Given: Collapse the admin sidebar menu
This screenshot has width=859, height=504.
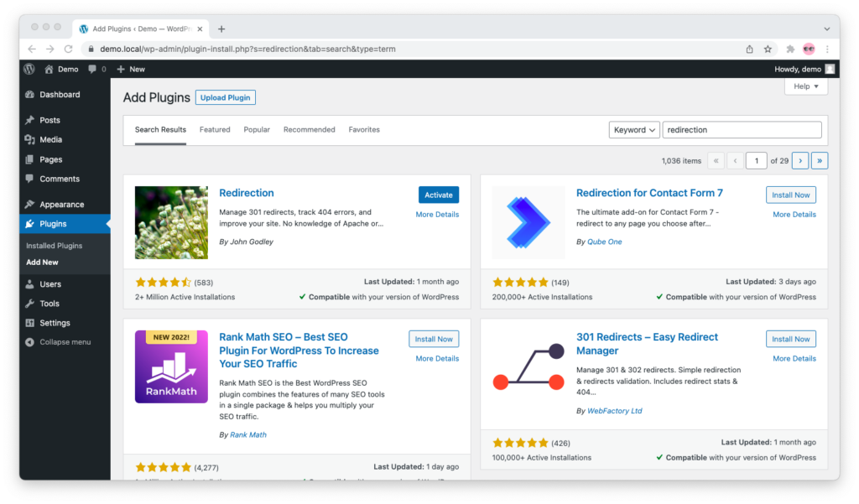Looking at the screenshot, I should [x=58, y=342].
